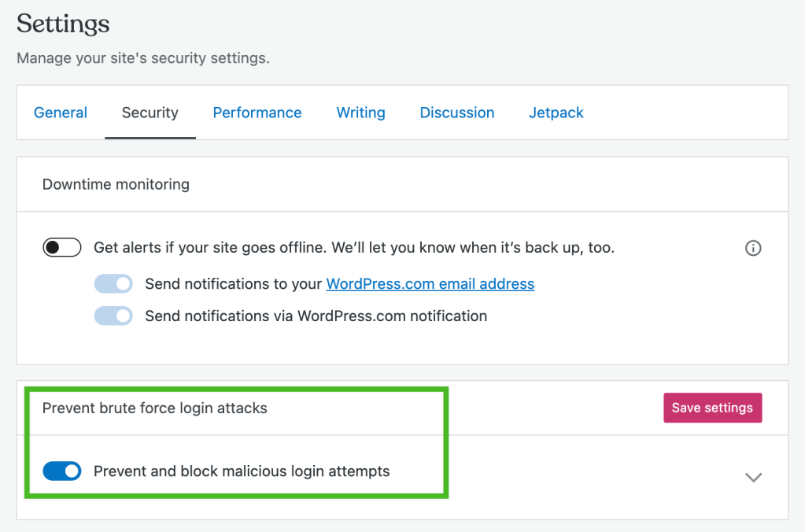Viewport: 805px width, 532px height.
Task: Click the Settings page title
Action: [63, 24]
